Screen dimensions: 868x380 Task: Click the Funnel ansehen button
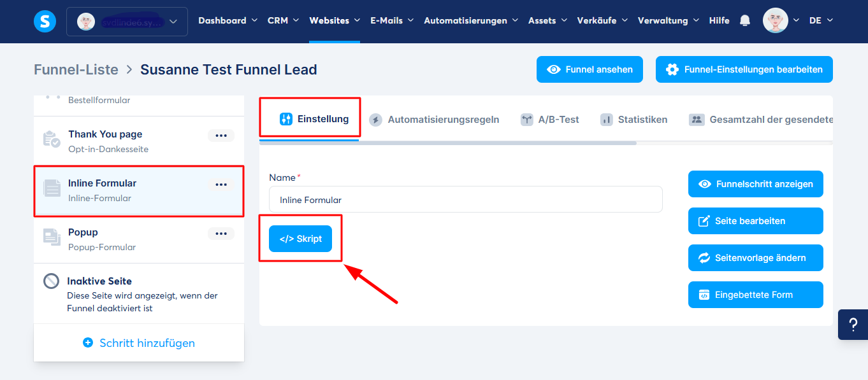coord(590,69)
